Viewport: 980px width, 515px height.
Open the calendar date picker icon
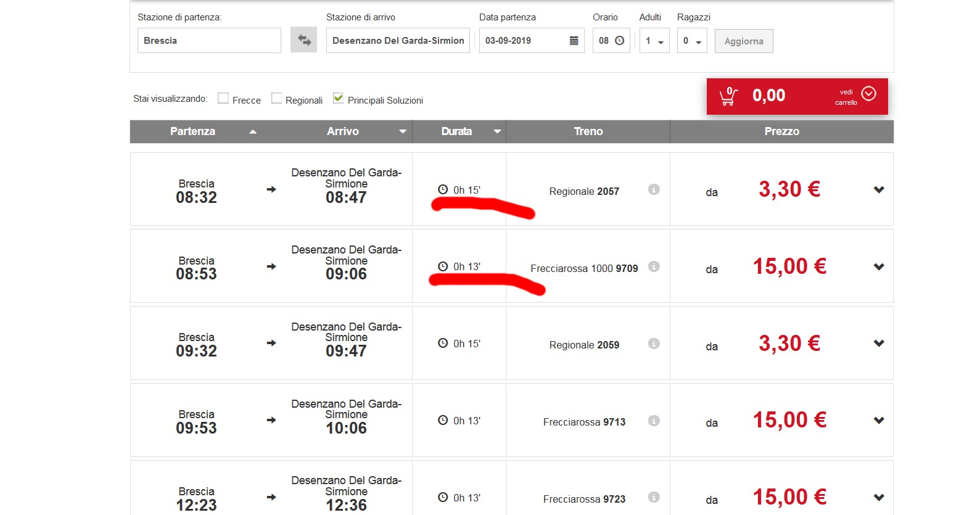574,41
